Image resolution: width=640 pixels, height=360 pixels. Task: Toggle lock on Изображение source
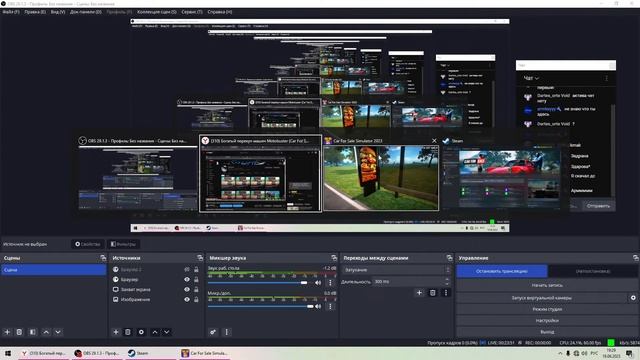pos(196,300)
